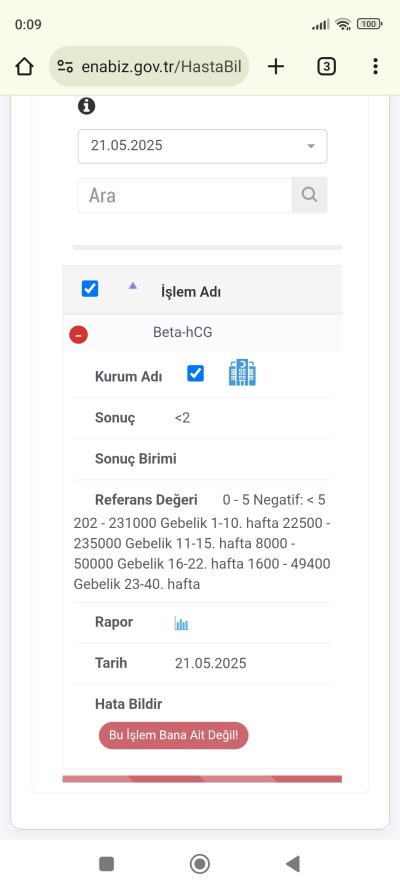Click the Bu İşlem Bana Ait Değil! button
This screenshot has height=888, width=400.
coord(173,736)
